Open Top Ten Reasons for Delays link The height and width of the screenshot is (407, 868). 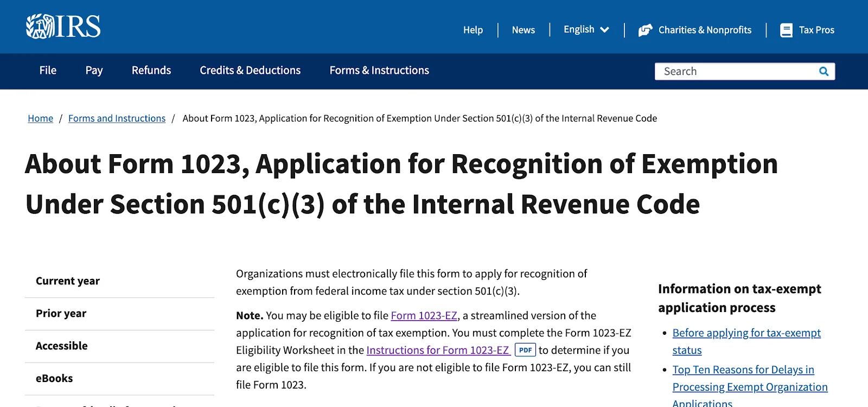(x=750, y=387)
